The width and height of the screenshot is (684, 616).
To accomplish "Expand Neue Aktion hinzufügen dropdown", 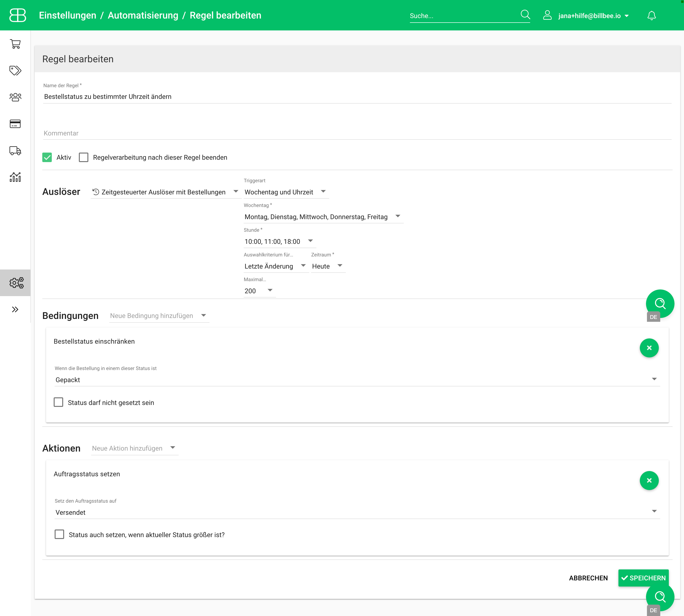I will (134, 448).
